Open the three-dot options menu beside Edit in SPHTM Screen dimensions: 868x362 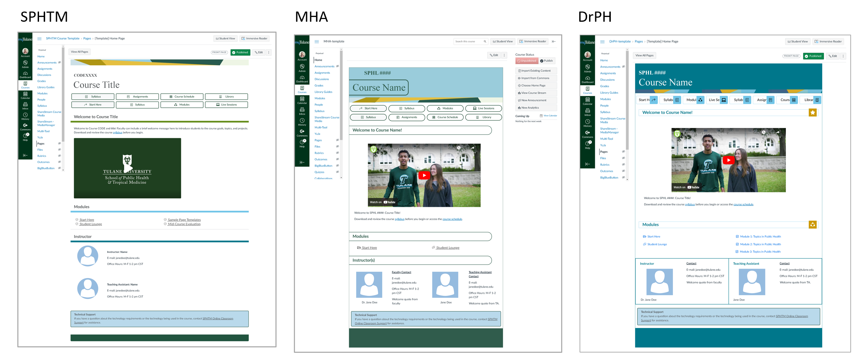pos(268,52)
